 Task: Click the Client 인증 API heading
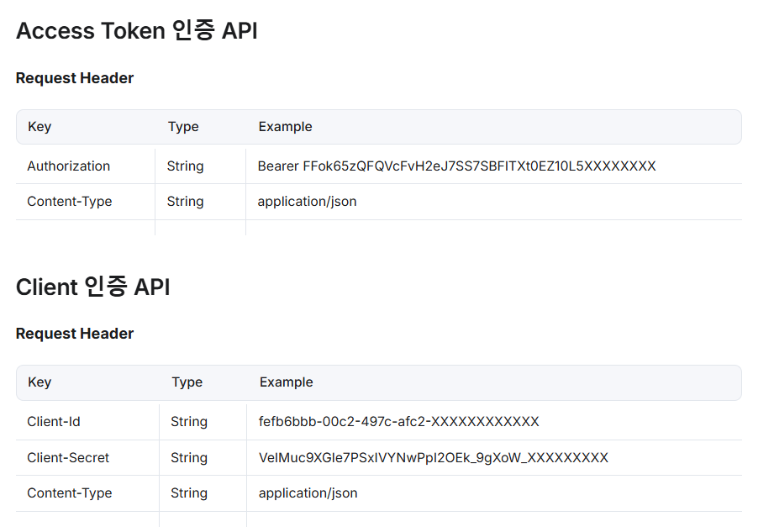tap(92, 287)
